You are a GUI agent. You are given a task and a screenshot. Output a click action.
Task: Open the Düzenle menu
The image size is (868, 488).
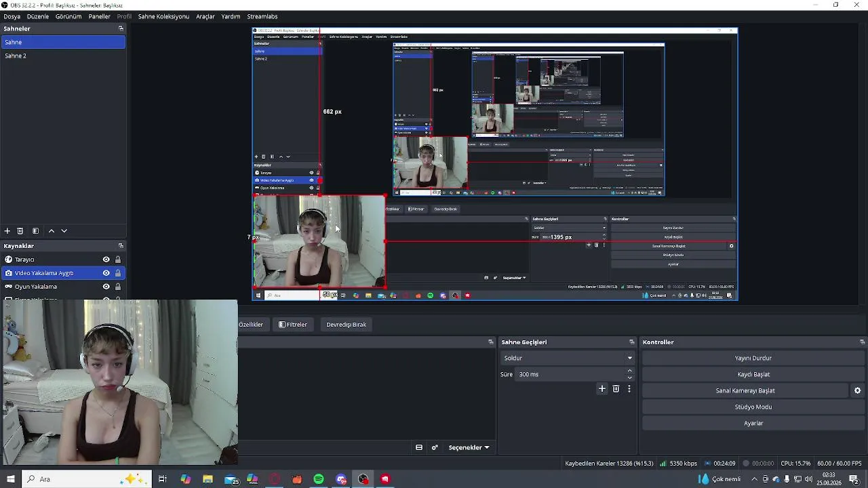click(x=38, y=16)
